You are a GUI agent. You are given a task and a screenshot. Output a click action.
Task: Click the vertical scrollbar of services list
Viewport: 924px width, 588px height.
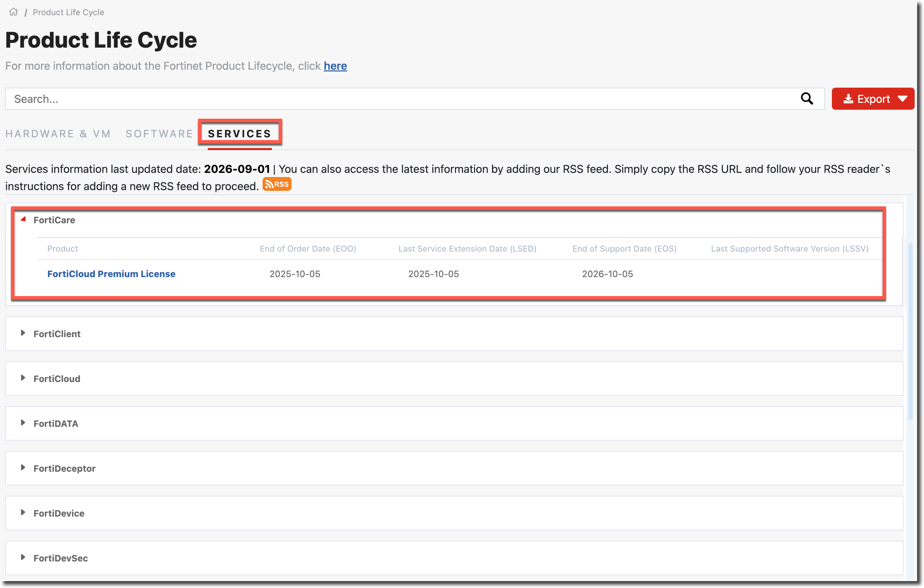point(910,332)
